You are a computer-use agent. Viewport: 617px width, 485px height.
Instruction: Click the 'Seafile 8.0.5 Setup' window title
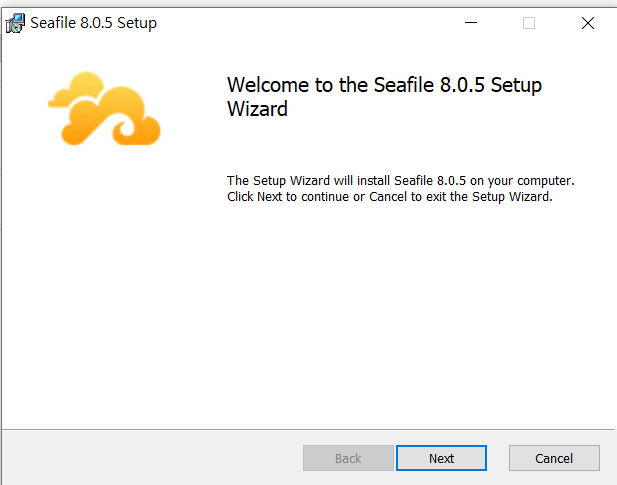point(93,23)
